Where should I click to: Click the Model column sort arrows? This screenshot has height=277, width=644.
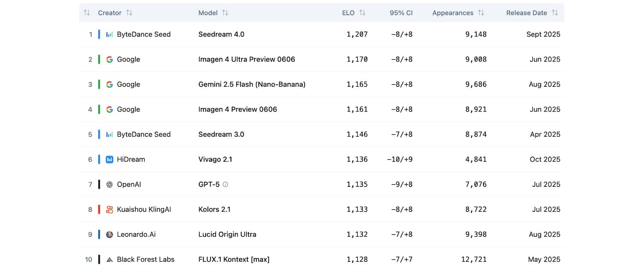tap(225, 12)
